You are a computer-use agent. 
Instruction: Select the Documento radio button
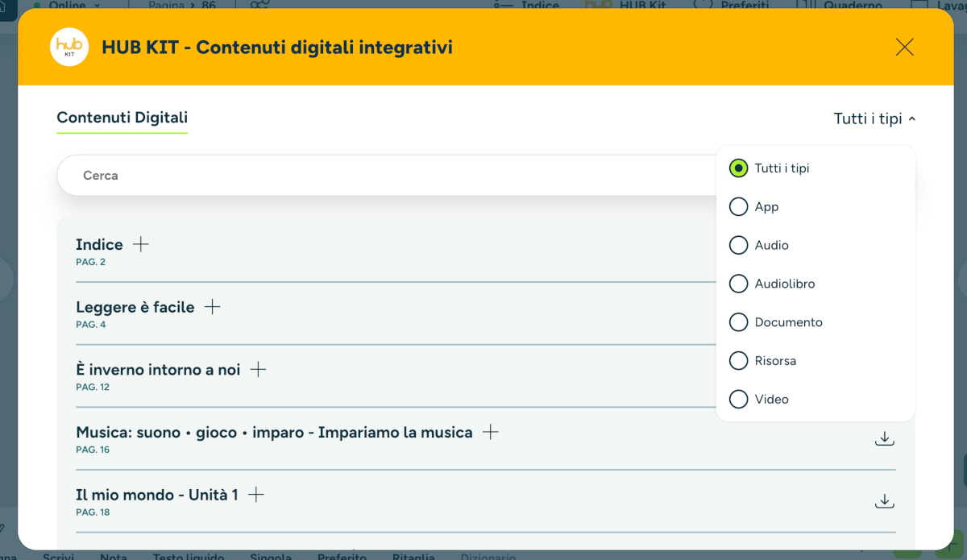[x=738, y=322]
